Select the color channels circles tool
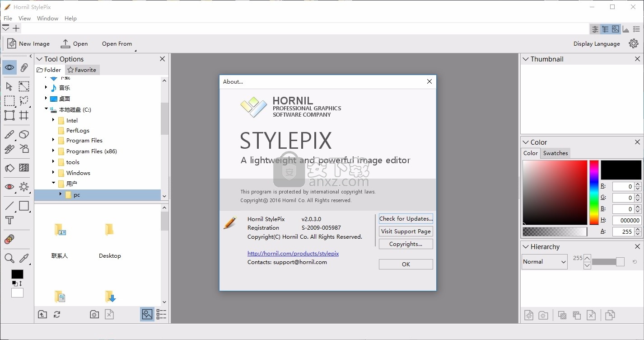This screenshot has width=644, height=340. pyautogui.click(x=9, y=240)
